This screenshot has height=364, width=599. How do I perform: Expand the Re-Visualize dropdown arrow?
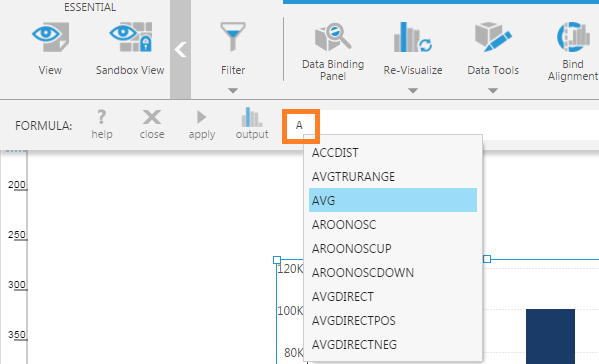(x=413, y=91)
